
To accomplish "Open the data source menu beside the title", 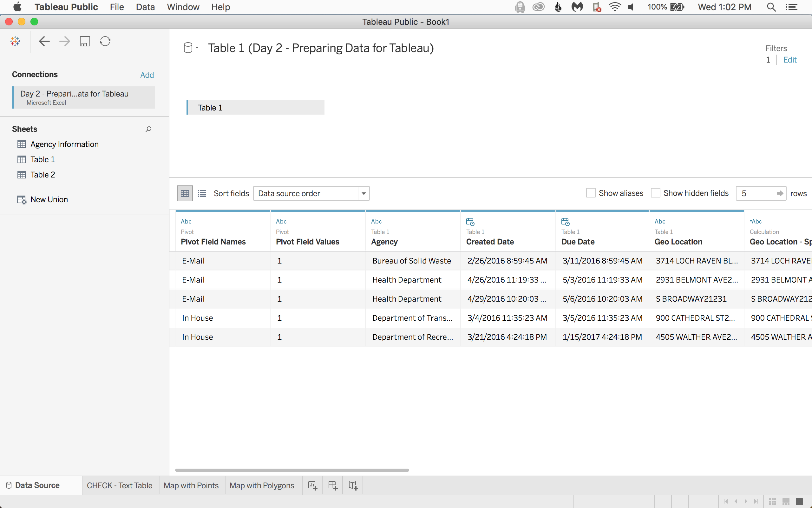I will pyautogui.click(x=191, y=48).
